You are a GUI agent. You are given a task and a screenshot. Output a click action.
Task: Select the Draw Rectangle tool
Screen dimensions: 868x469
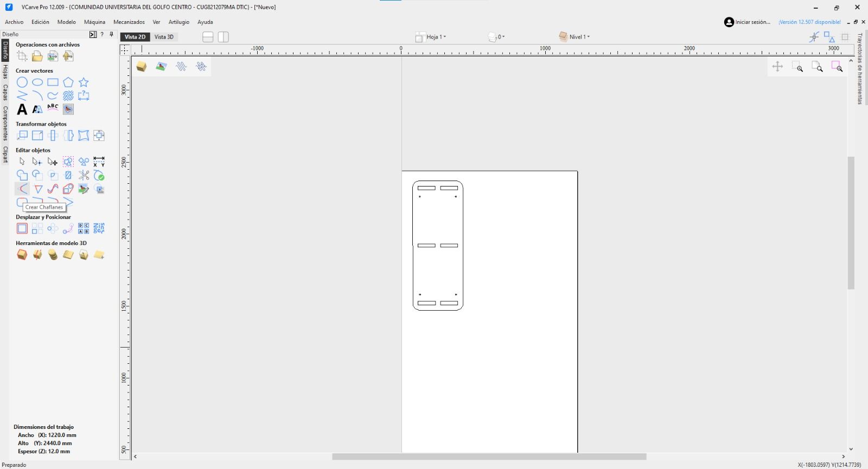click(53, 82)
